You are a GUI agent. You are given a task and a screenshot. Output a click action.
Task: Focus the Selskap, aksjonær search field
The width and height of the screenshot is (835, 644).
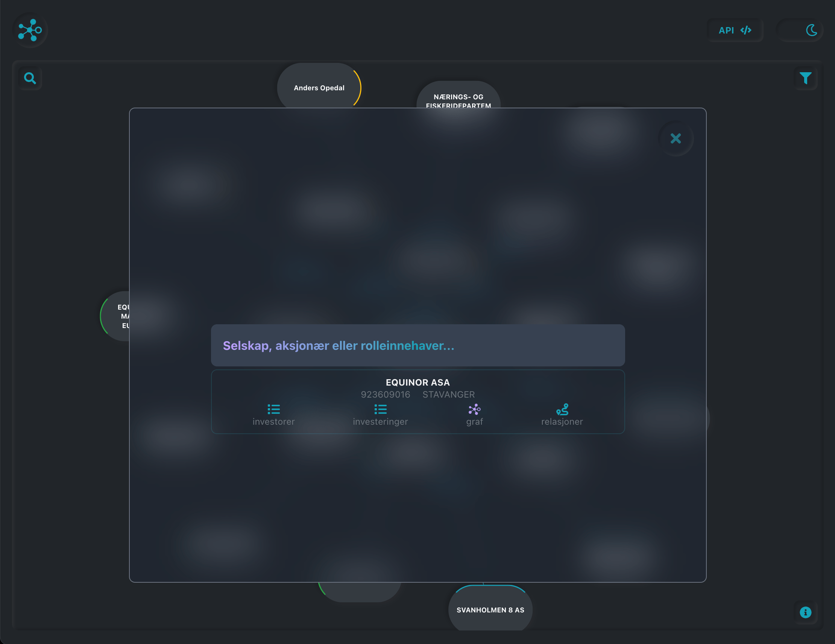[417, 345]
